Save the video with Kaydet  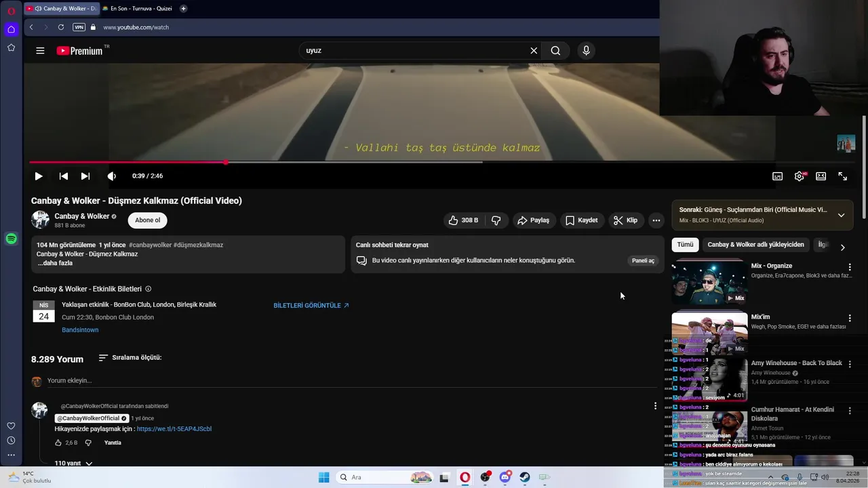(x=582, y=220)
